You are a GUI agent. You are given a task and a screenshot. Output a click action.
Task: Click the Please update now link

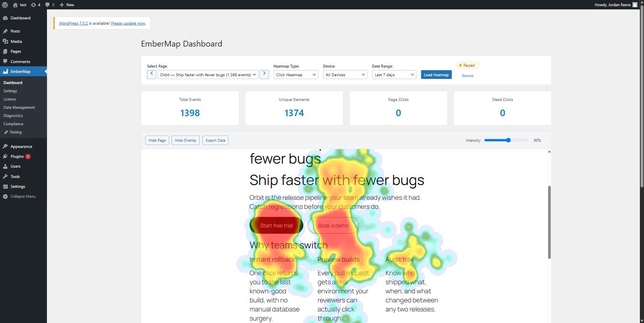tap(128, 23)
